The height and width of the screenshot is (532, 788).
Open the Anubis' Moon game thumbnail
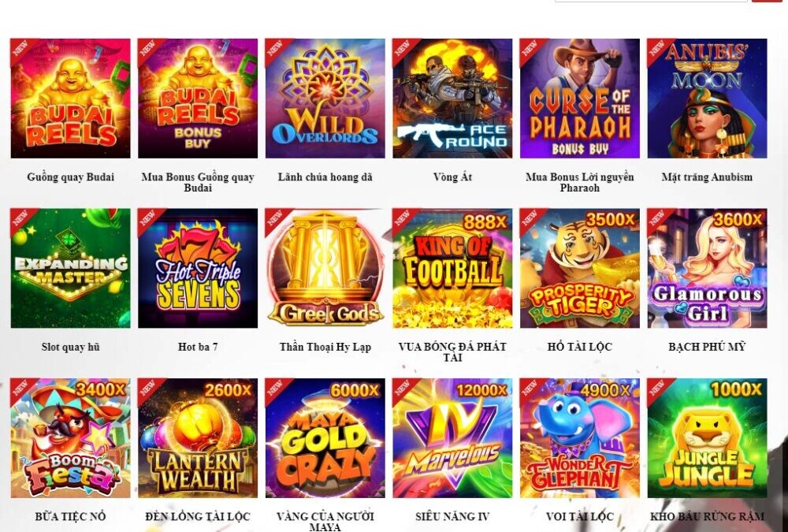coord(707,97)
